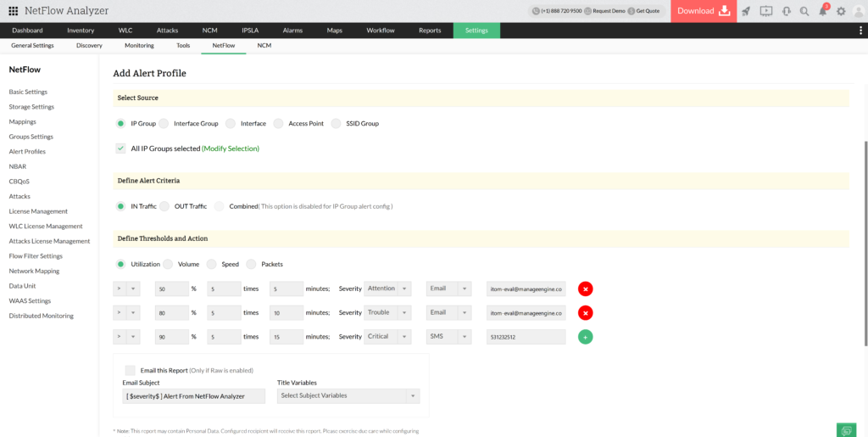Enable the Email this Report checkbox
The width and height of the screenshot is (868, 437).
click(x=130, y=370)
